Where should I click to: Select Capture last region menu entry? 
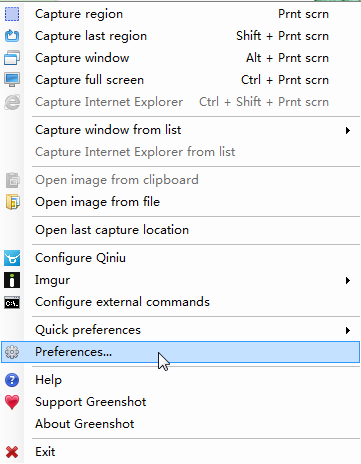point(180,36)
